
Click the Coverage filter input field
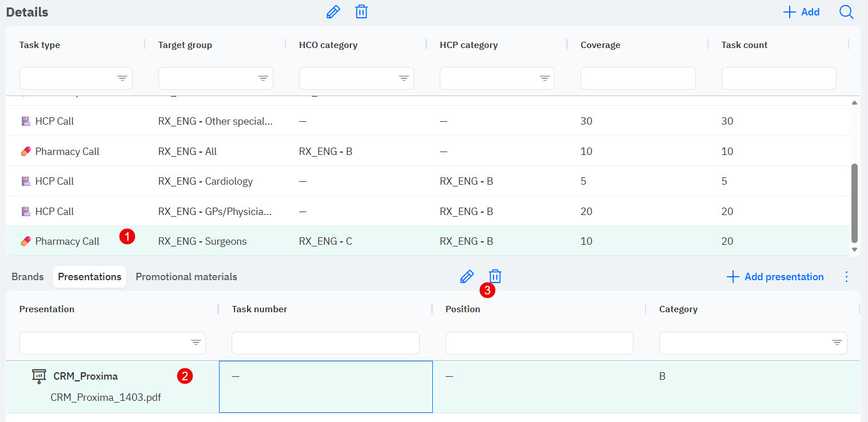tap(638, 78)
